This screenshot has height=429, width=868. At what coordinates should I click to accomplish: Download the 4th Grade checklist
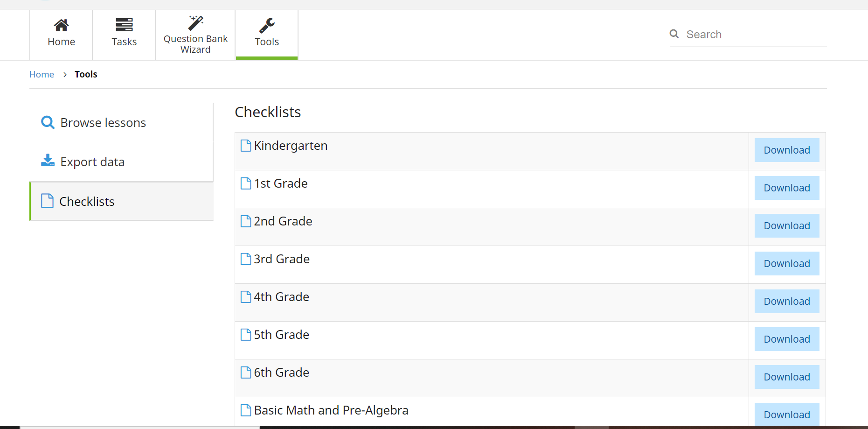click(786, 302)
